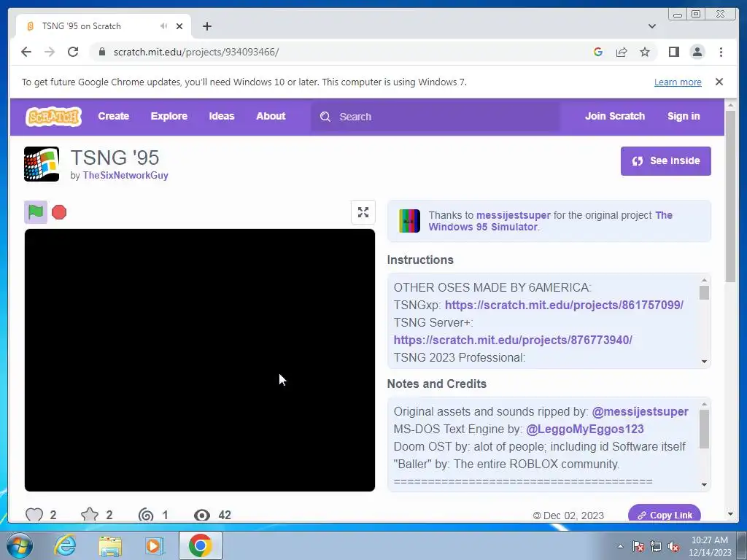747x560 pixels.
Task: Click the page scrollbar down arrow
Action: [730, 514]
